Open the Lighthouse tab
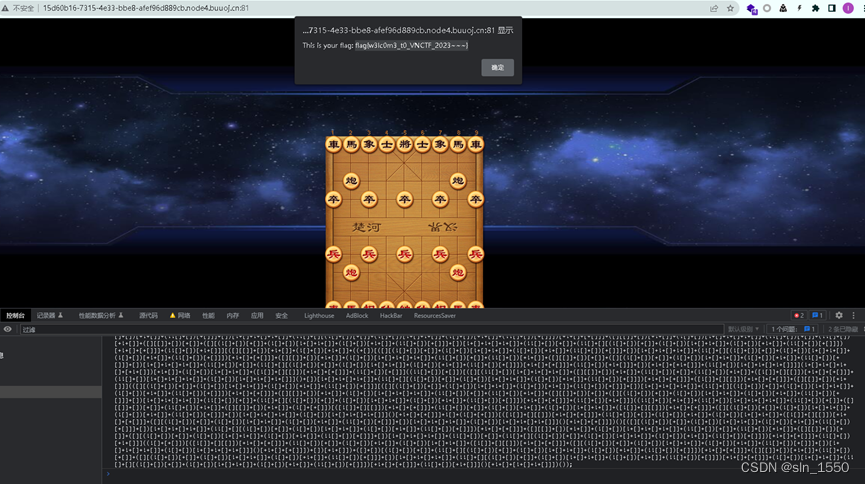The image size is (865, 484). coord(319,316)
